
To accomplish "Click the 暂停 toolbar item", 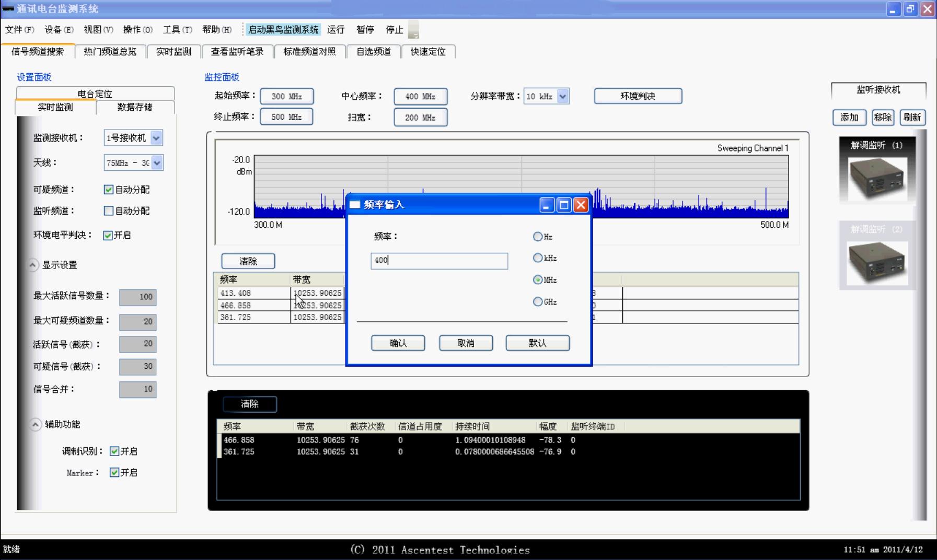I will 365,30.
